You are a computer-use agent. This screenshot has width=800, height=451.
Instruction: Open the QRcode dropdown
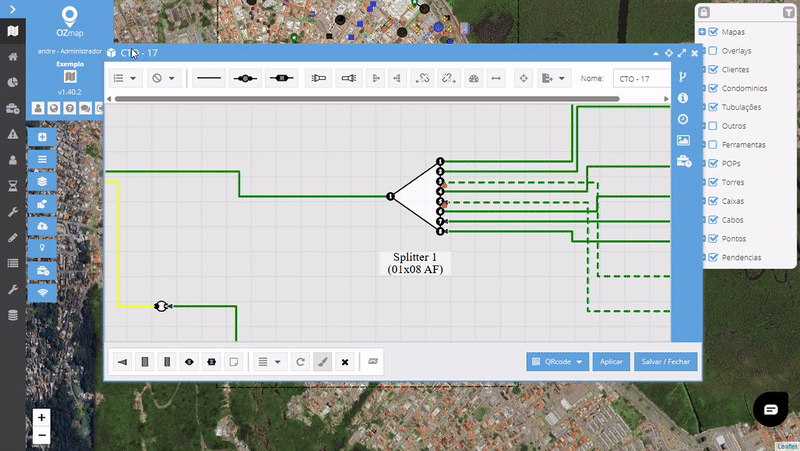coord(557,361)
